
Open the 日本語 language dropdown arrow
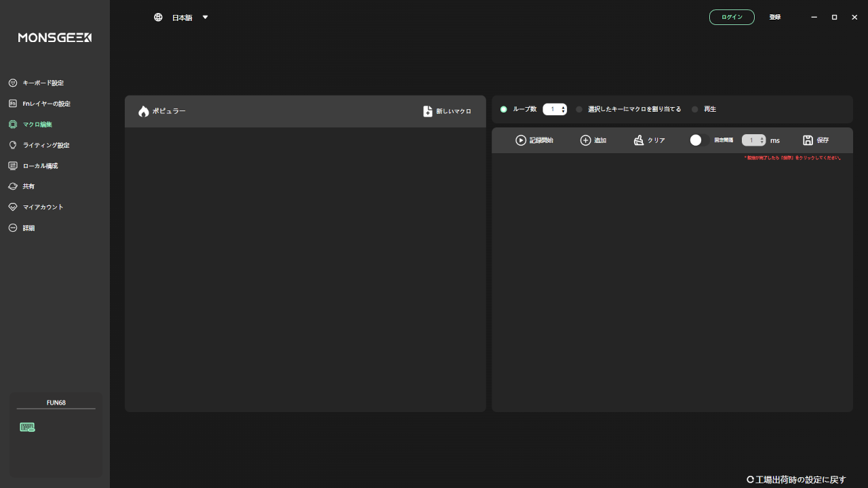tap(205, 18)
